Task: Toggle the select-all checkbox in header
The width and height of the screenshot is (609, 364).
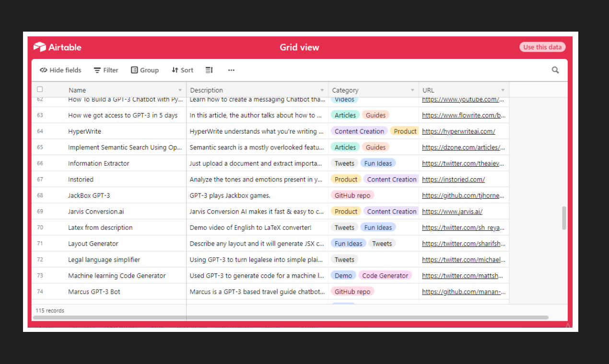Action: coord(40,90)
